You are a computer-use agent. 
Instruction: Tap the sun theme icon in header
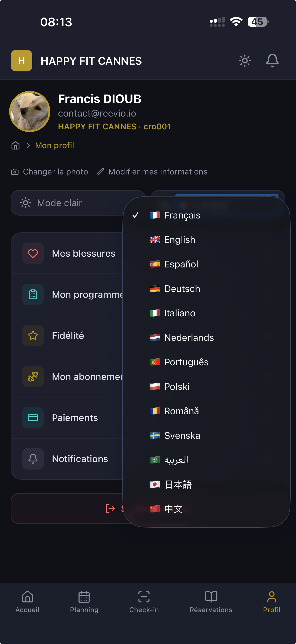(245, 61)
